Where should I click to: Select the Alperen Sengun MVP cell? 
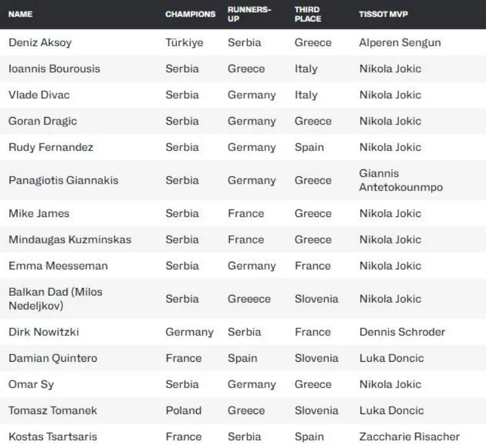(400, 43)
